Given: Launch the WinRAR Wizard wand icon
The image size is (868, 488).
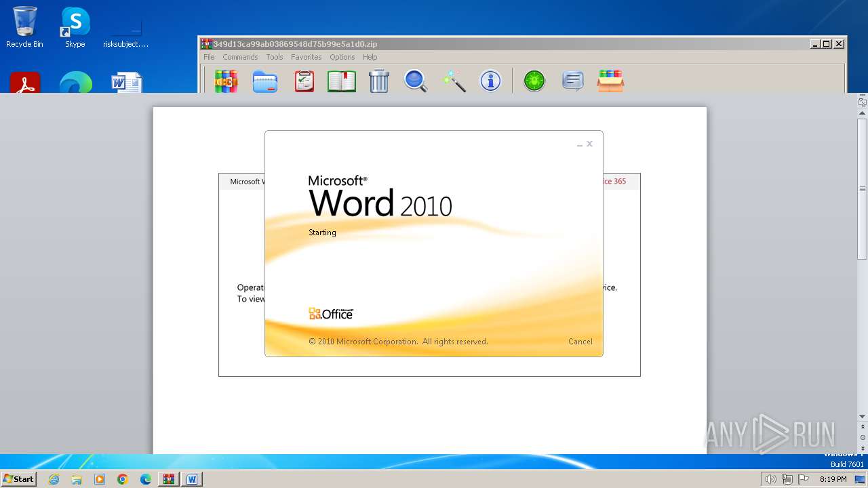Looking at the screenshot, I should [454, 81].
